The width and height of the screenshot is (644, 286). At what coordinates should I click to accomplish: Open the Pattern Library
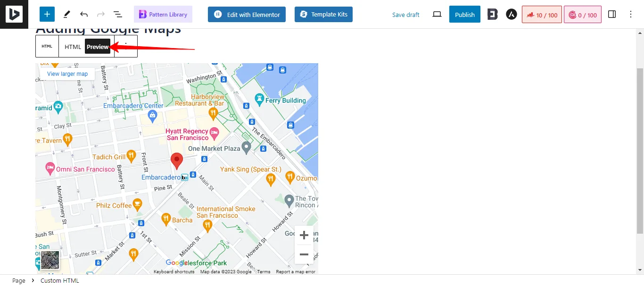point(163,15)
